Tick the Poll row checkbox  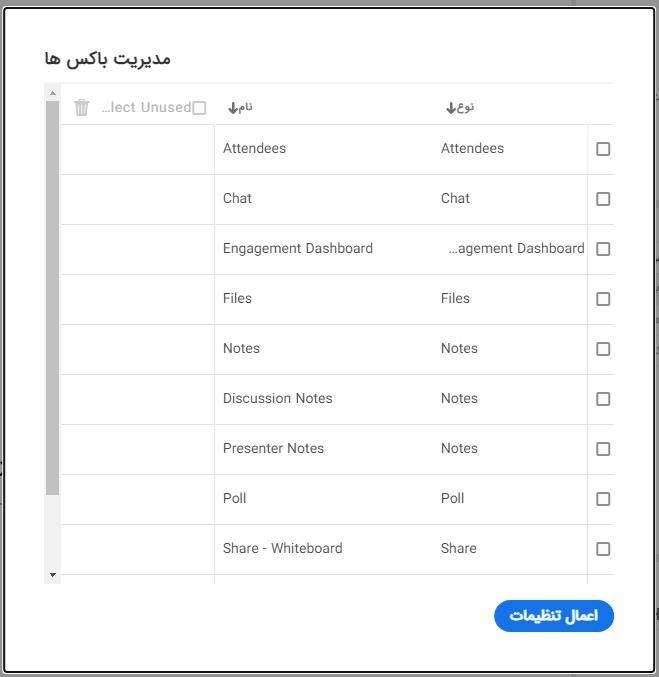tap(603, 499)
